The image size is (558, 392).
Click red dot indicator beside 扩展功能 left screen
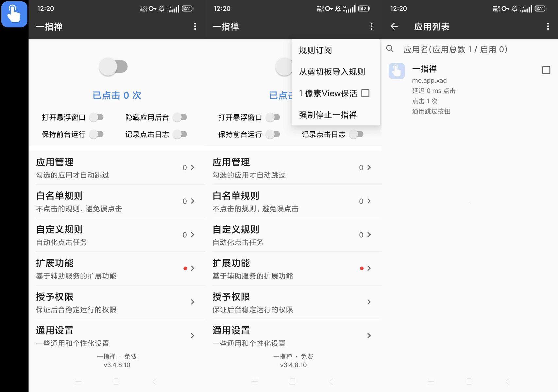click(185, 268)
